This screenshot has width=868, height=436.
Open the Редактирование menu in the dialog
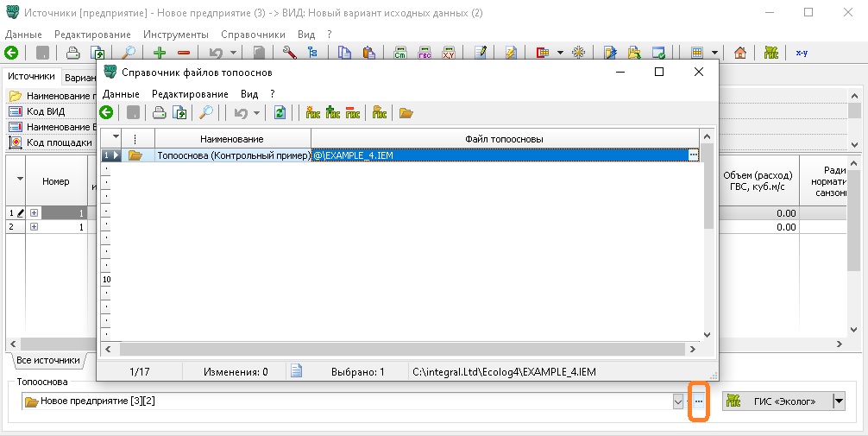[189, 93]
